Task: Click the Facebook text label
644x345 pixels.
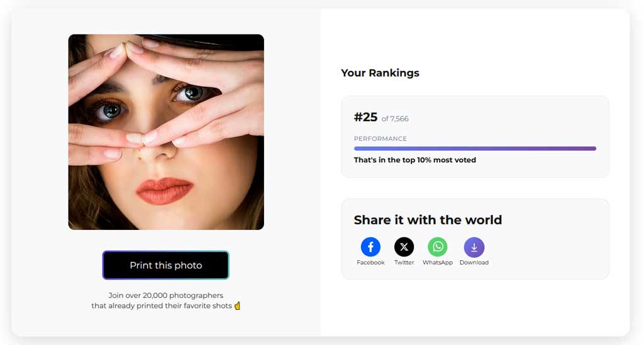Action: click(x=370, y=263)
